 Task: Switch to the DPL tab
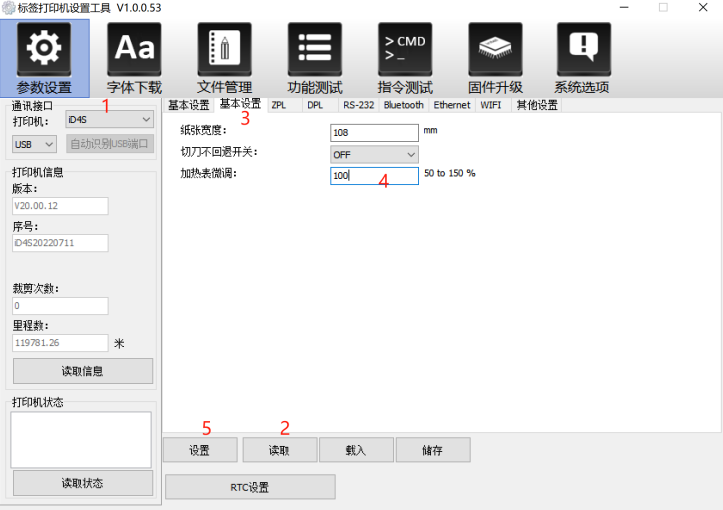coord(315,105)
